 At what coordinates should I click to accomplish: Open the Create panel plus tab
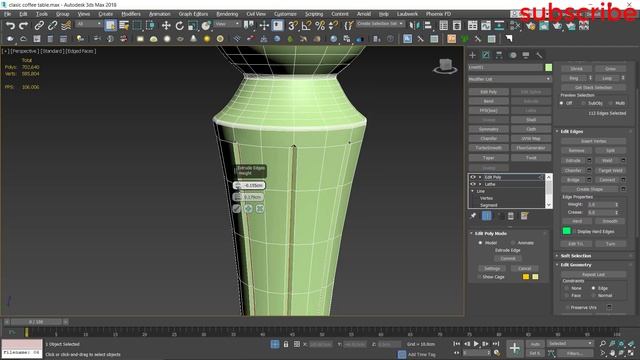click(x=473, y=55)
